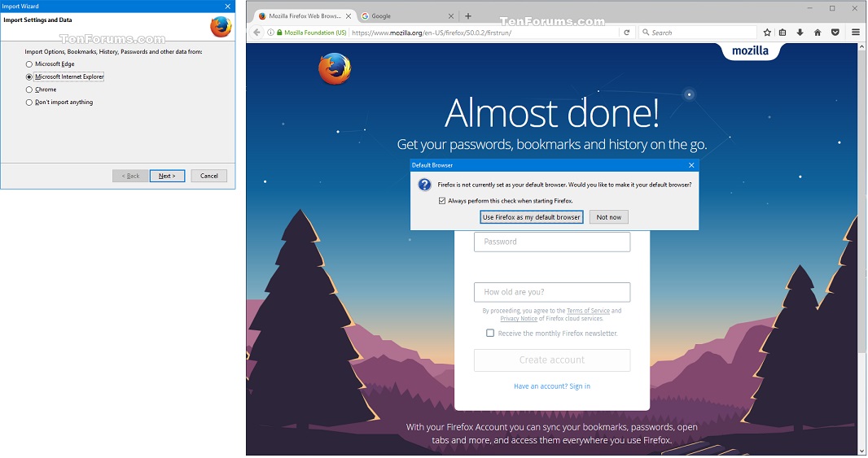Viewport: 868px width, 458px height.
Task: Cancel the Import Wizard
Action: (x=208, y=176)
